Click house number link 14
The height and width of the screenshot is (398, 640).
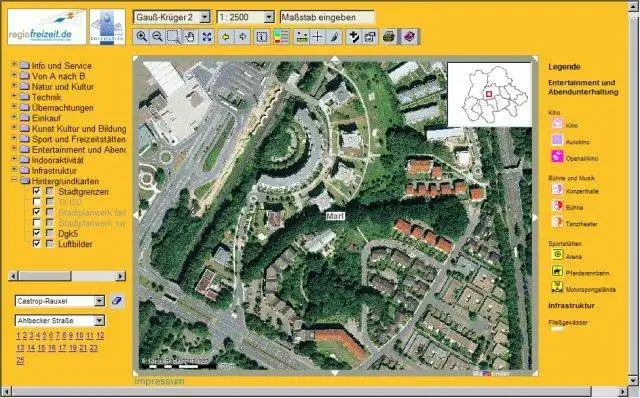pos(31,348)
